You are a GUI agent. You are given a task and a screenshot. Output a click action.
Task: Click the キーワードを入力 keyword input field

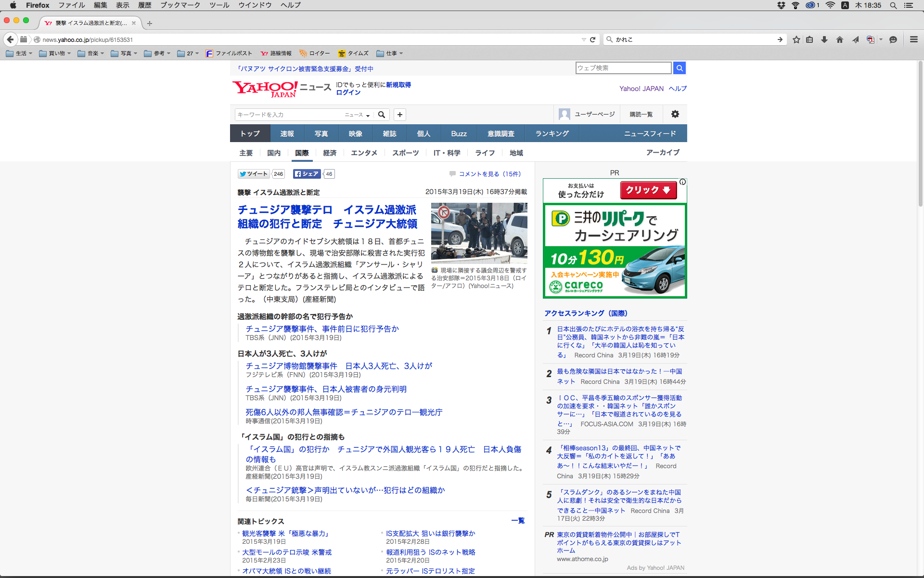(289, 115)
